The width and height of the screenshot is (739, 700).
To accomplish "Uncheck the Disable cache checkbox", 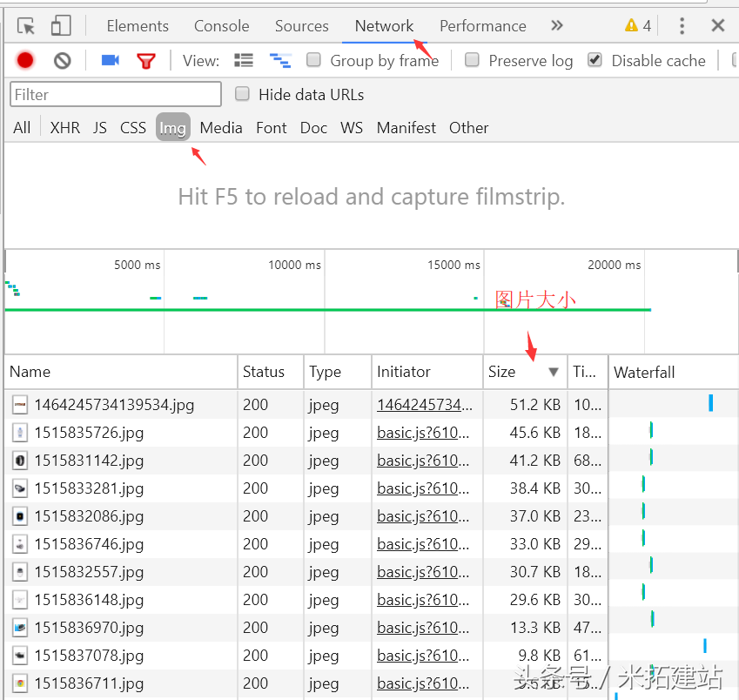I will [x=595, y=60].
